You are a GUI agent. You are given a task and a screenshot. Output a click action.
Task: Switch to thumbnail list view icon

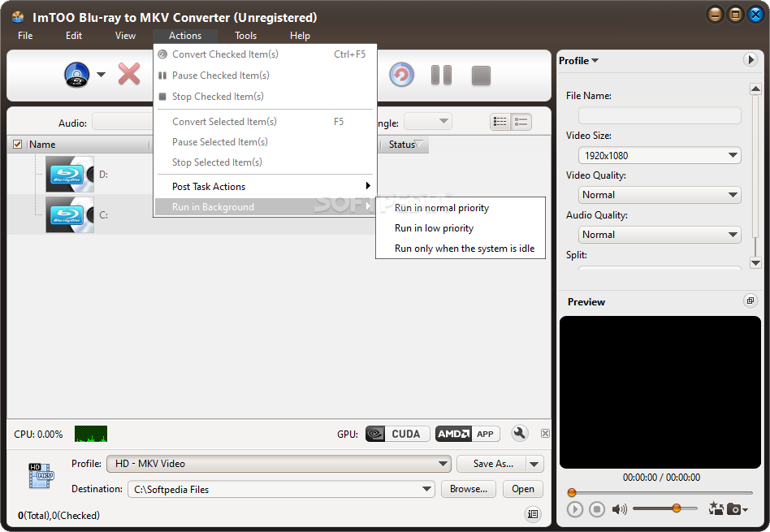tap(521, 122)
